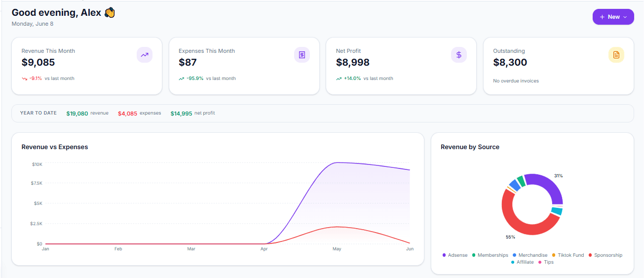
Task: Click year-to-date $19,080 revenue figure
Action: pyautogui.click(x=77, y=114)
